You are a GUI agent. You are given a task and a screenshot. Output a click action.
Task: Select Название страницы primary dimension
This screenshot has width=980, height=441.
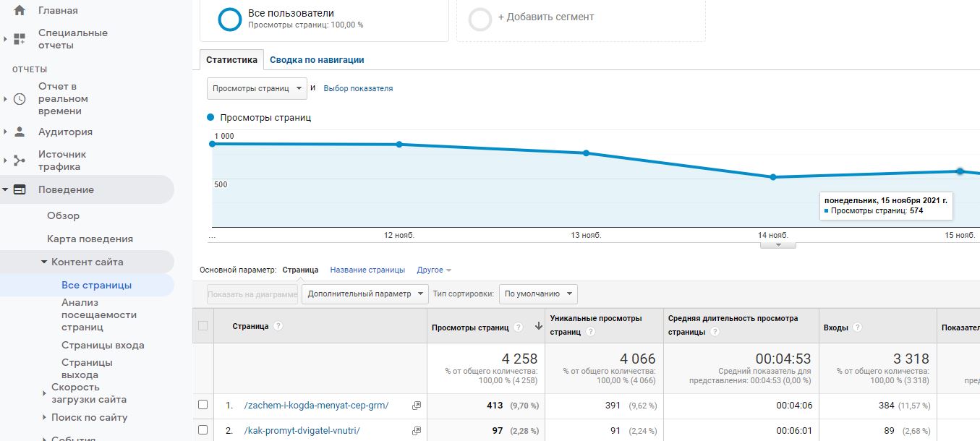(x=367, y=270)
